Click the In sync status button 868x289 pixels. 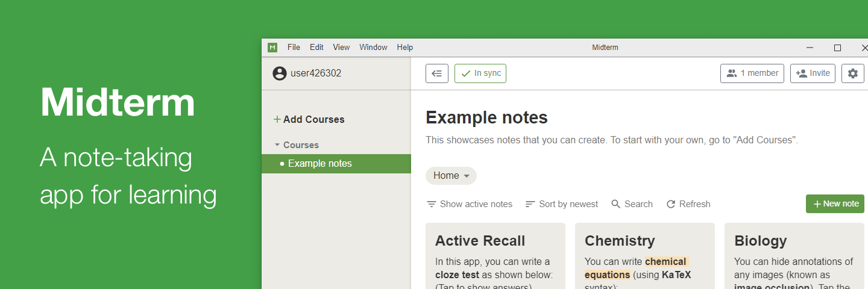click(480, 73)
